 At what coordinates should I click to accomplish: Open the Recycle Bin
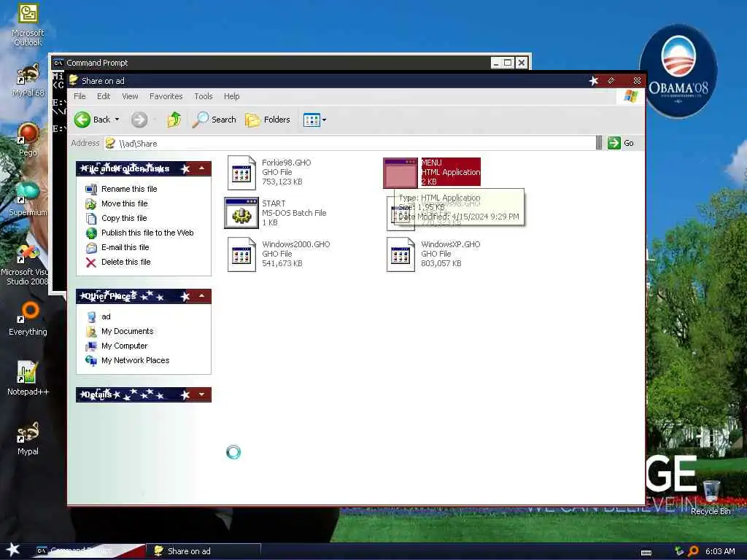pos(711,498)
